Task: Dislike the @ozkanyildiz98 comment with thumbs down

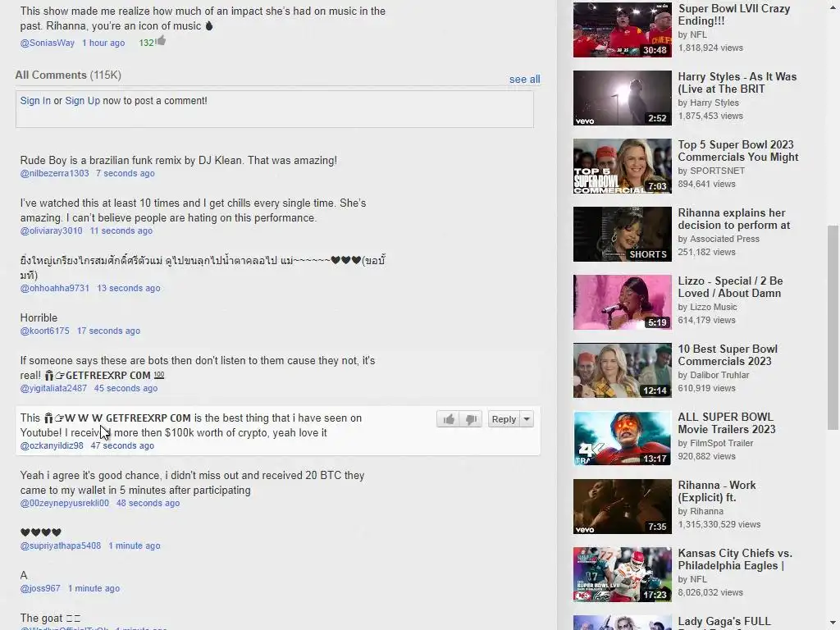Action: [471, 419]
